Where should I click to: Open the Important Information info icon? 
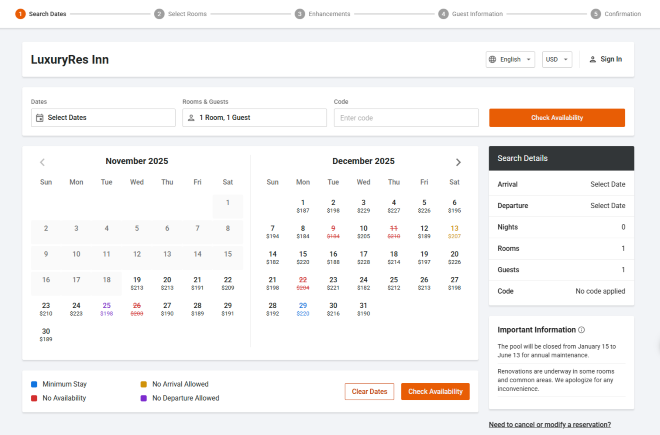(x=582, y=330)
